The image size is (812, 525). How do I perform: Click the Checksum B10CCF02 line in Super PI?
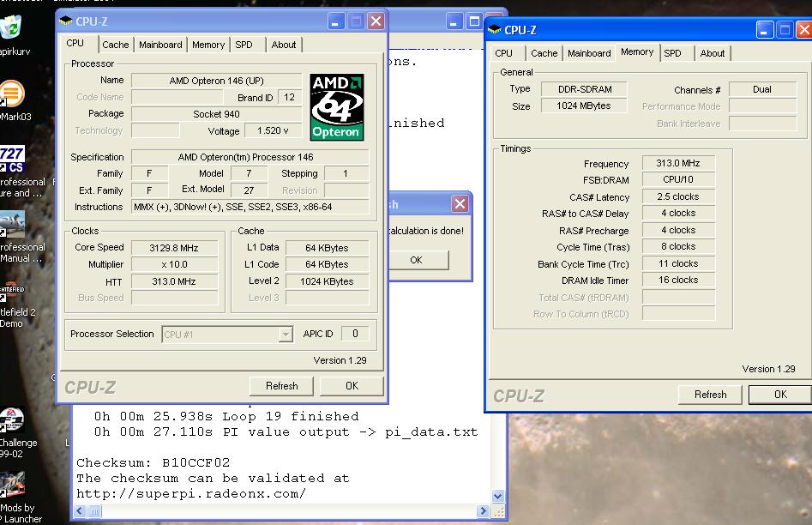(x=153, y=462)
